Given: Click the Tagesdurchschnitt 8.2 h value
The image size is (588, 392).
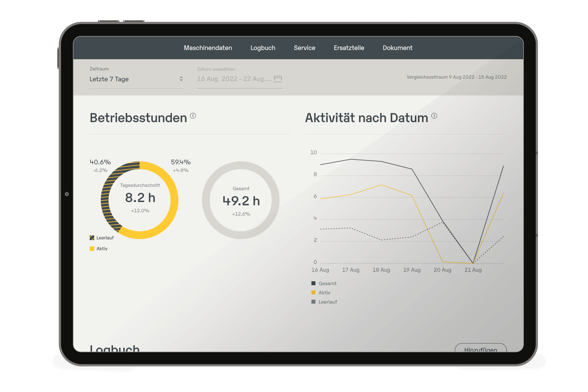Looking at the screenshot, I should pyautogui.click(x=140, y=198).
